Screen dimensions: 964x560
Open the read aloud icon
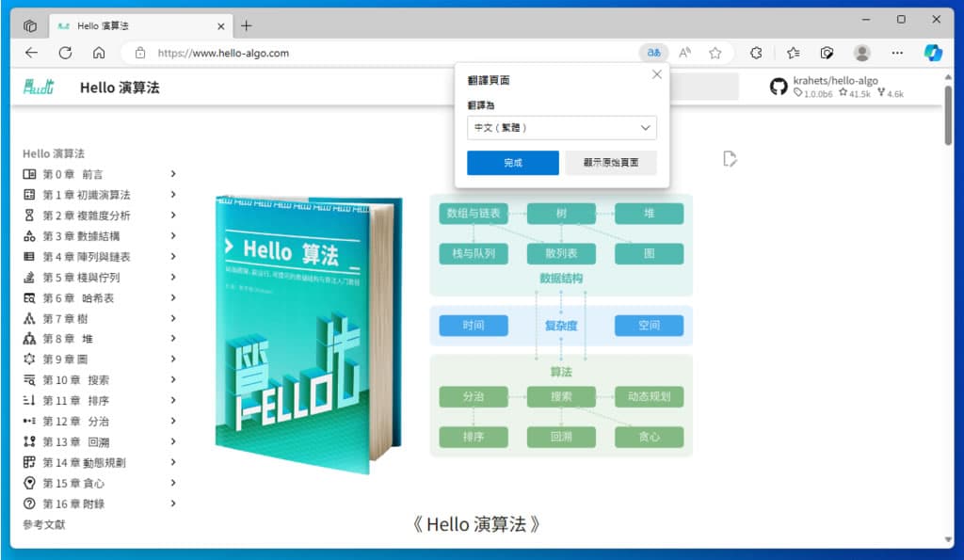(x=685, y=53)
